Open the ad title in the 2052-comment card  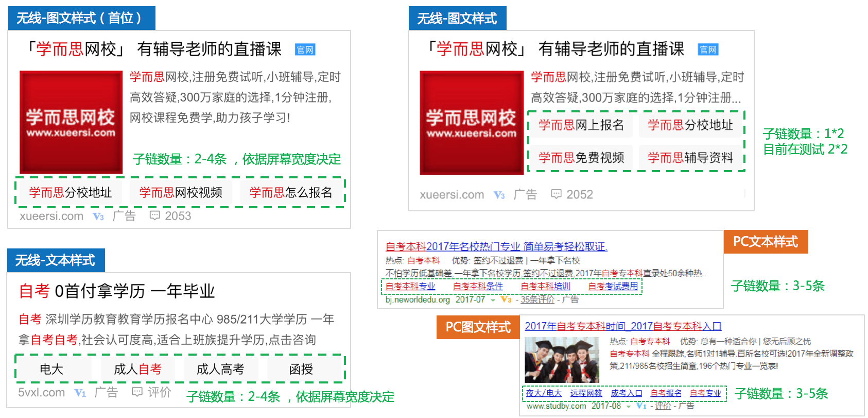pos(555,49)
